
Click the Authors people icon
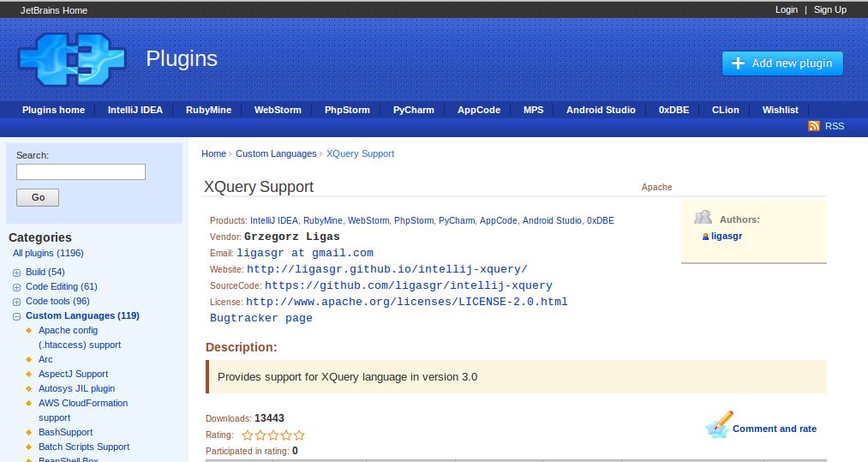coord(703,218)
